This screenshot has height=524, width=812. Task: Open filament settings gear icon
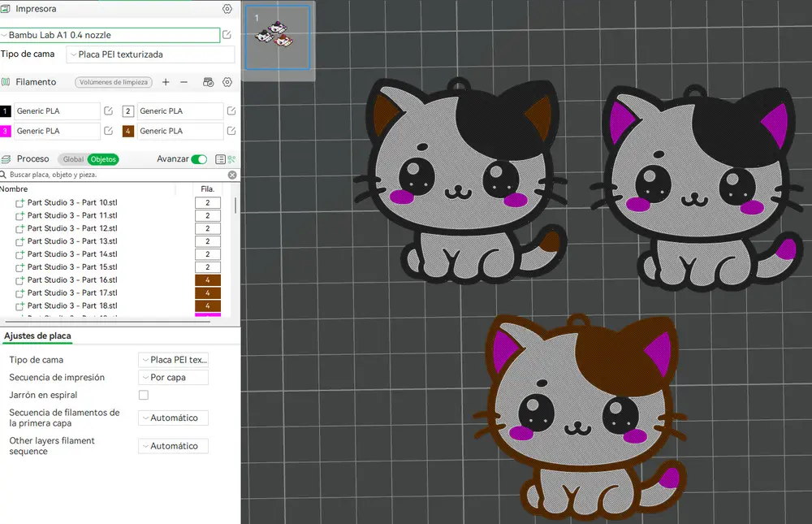pos(227,82)
